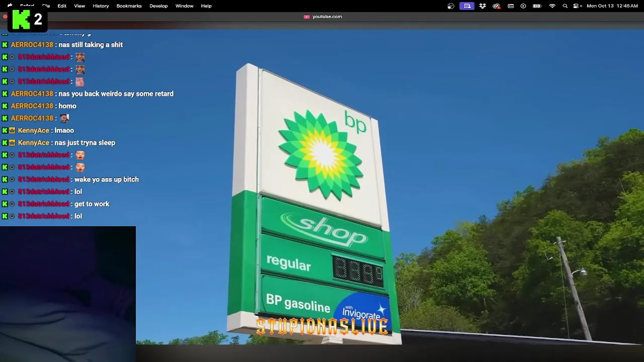
Task: Click the round status icon left of screen sharing
Action: coord(451,6)
